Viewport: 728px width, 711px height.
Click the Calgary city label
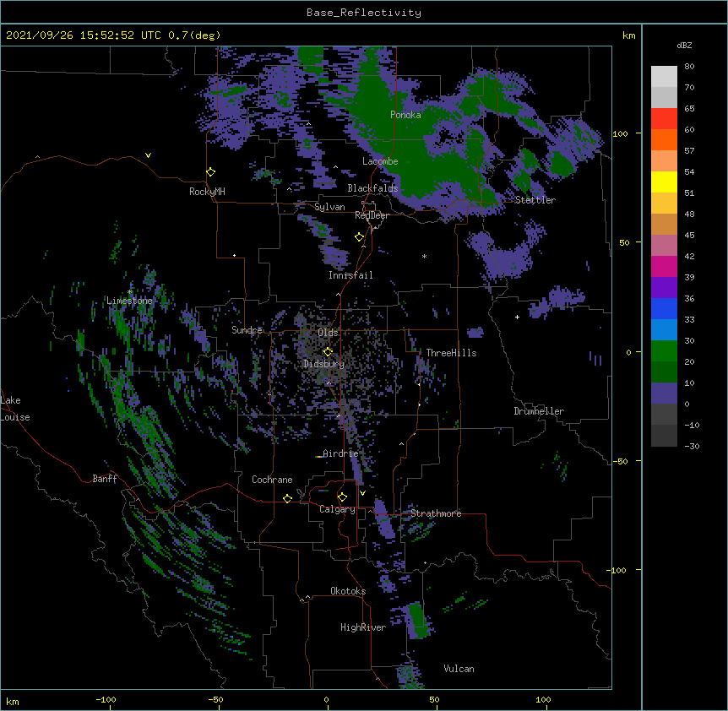pyautogui.click(x=337, y=509)
